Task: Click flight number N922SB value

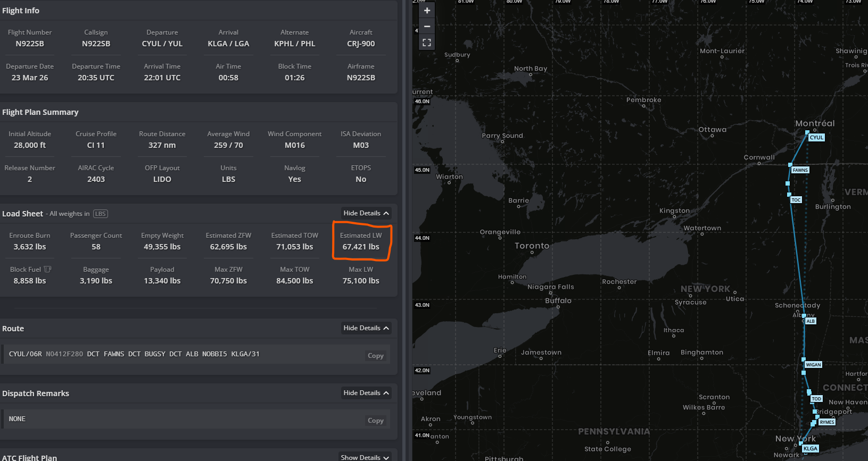Action: (x=30, y=44)
